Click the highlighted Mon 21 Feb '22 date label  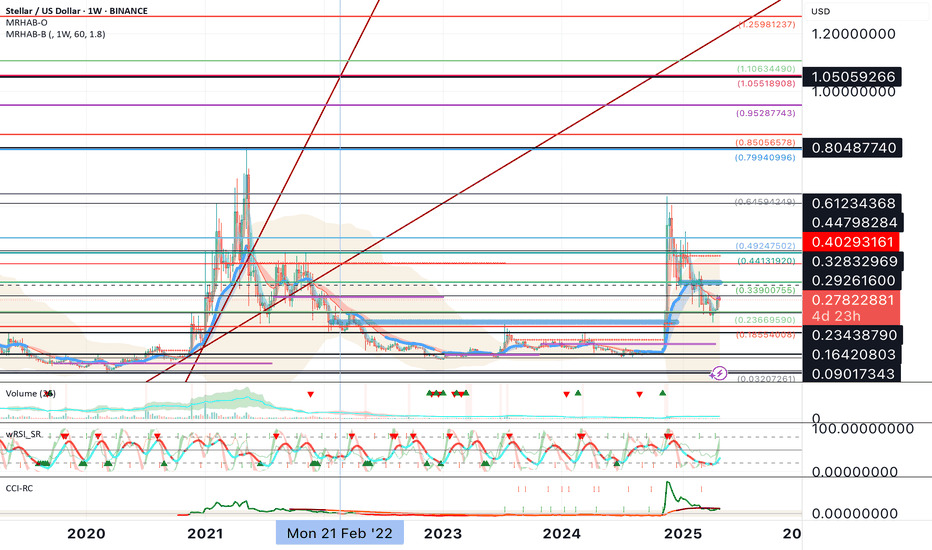tap(339, 533)
